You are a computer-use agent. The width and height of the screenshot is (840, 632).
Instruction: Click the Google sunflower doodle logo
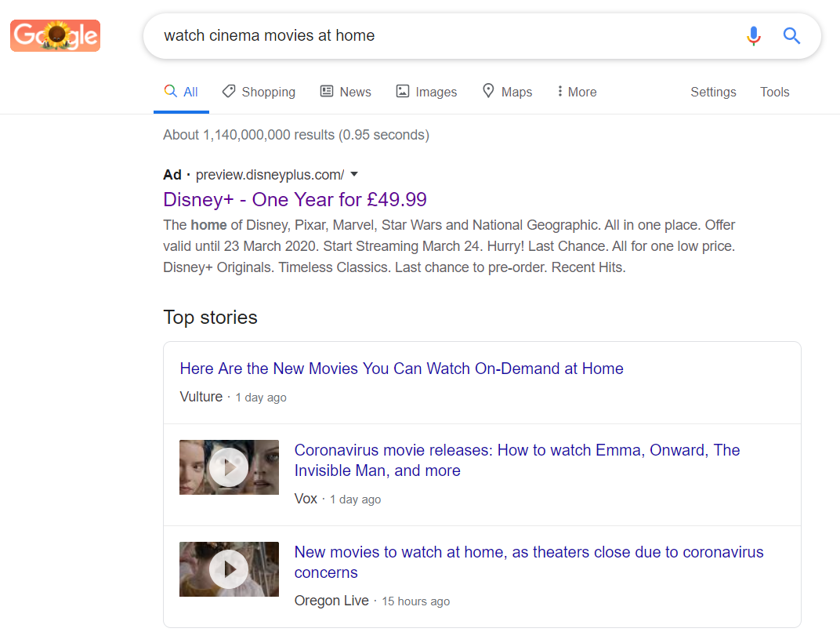[x=55, y=36]
